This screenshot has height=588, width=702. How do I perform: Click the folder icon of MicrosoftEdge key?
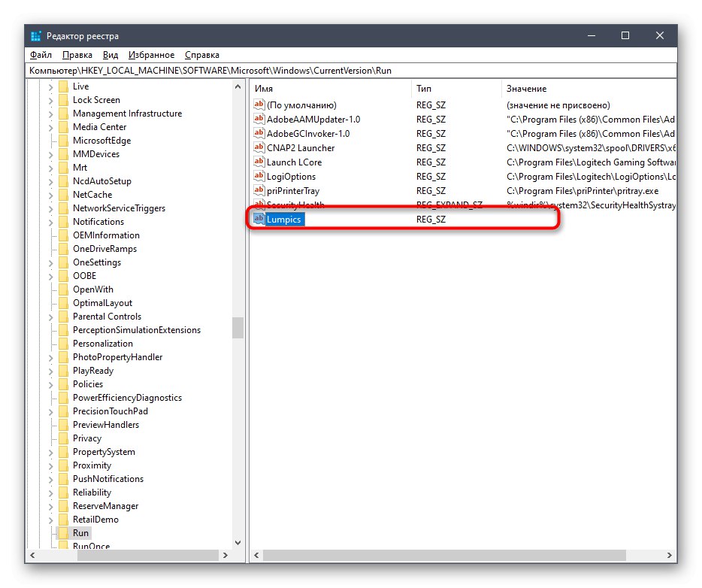(x=64, y=140)
